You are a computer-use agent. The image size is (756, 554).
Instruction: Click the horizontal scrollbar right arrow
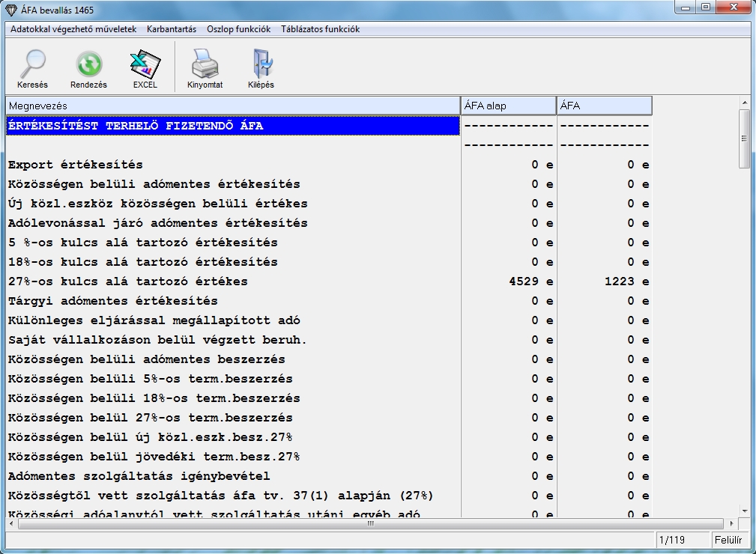[x=731, y=524]
